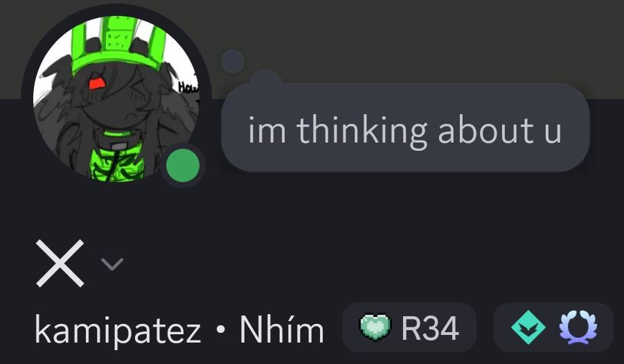Click the green crown on the avatar
624x364 pixels.
118,44
